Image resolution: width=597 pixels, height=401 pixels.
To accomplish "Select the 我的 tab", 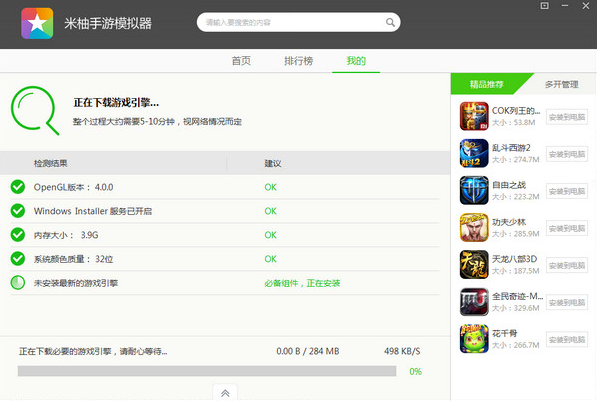I will pos(356,61).
